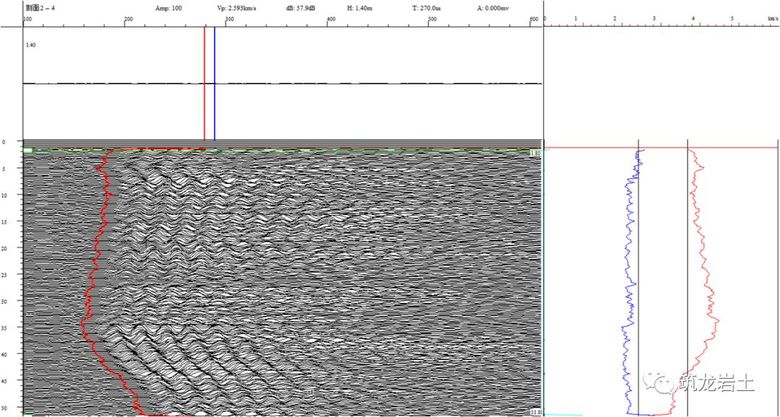Click the 400 tick on time axis
The height and width of the screenshot is (417, 780).
coord(331,20)
